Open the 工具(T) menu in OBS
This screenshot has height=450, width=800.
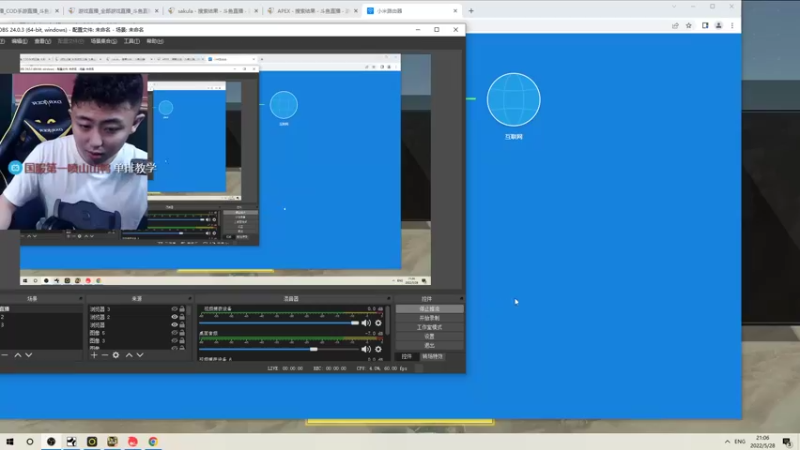pyautogui.click(x=132, y=41)
